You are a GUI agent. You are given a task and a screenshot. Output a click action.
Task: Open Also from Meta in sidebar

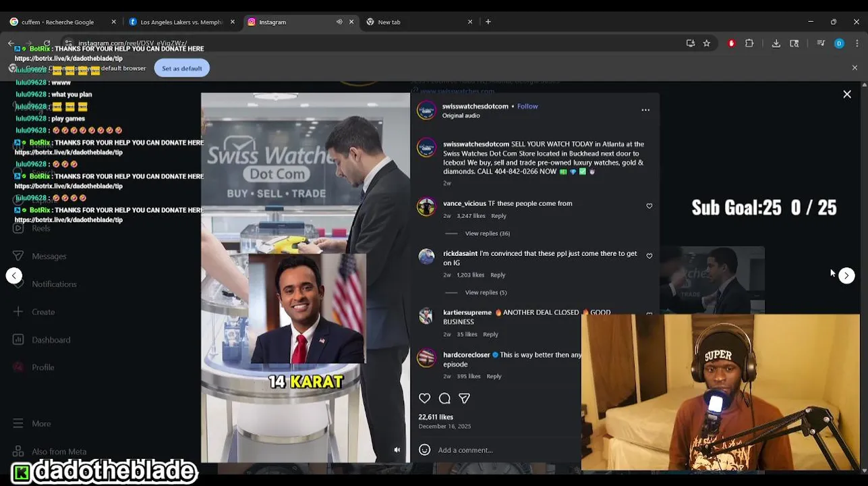pos(50,452)
